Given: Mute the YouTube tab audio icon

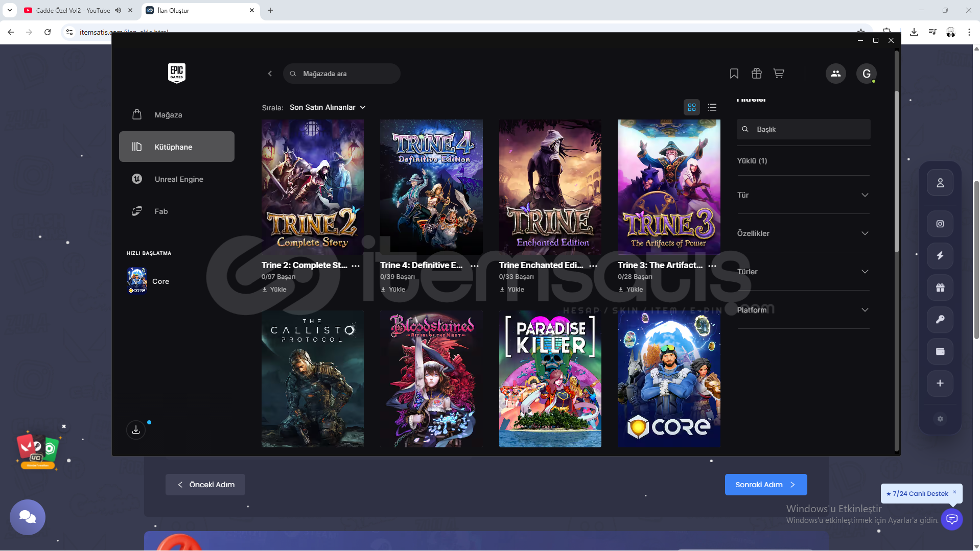Looking at the screenshot, I should click(118, 10).
